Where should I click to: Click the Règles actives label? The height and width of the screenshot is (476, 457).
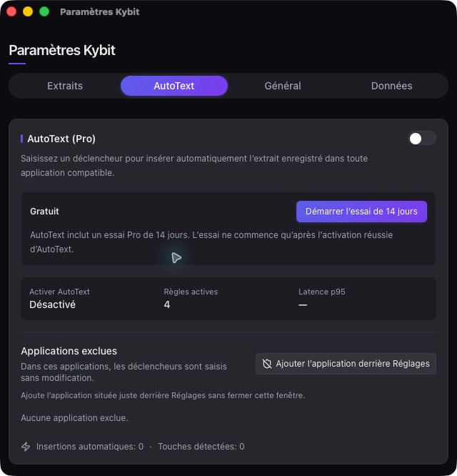191,292
